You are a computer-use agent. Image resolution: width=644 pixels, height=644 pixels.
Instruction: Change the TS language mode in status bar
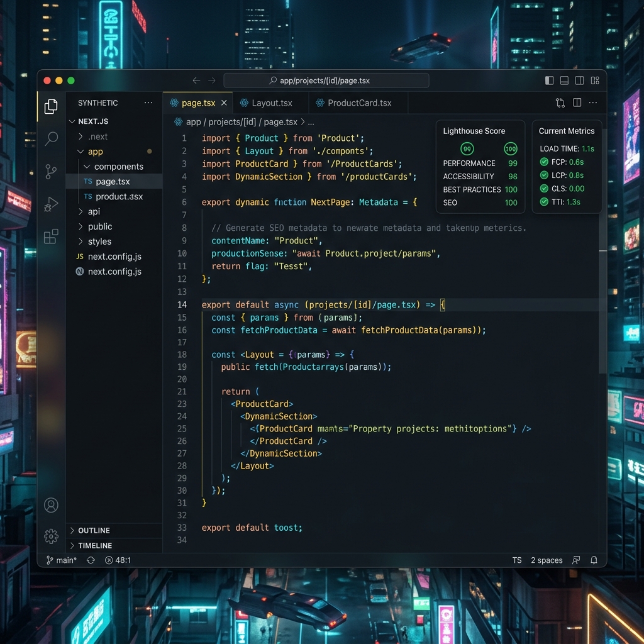[517, 560]
